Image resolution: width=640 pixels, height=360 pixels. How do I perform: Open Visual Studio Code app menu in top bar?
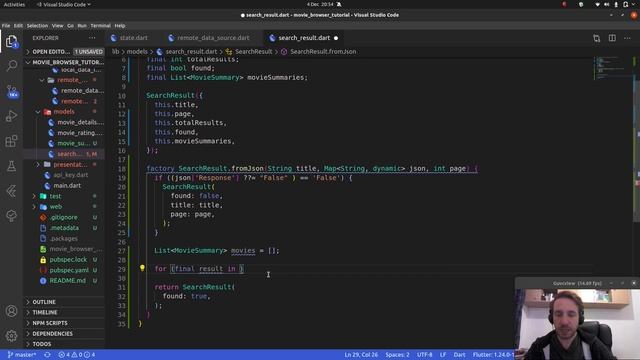tap(63, 4)
